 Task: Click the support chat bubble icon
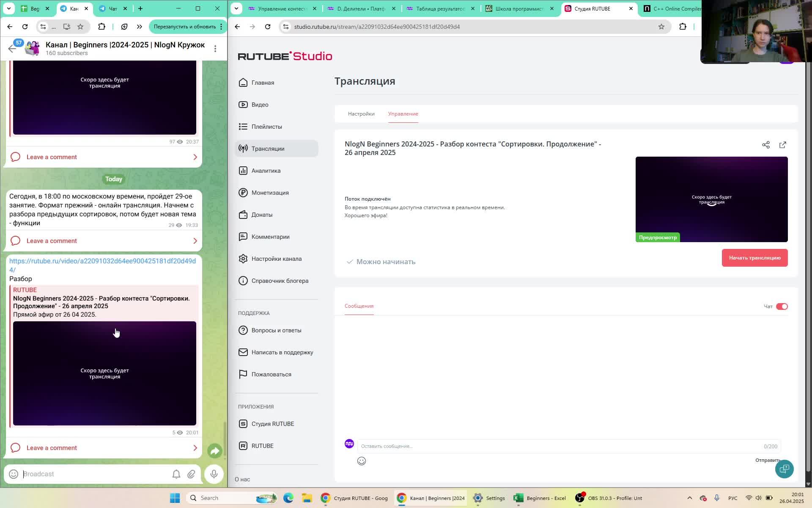click(x=784, y=469)
